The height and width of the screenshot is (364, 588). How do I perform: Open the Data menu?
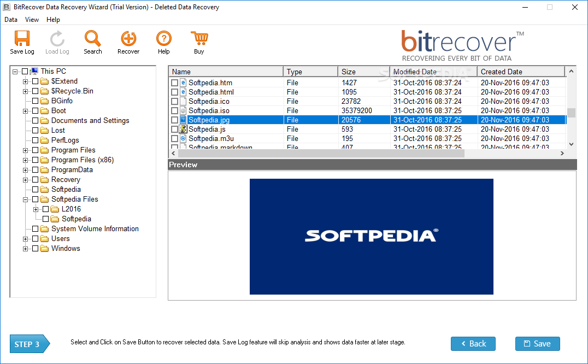point(11,20)
